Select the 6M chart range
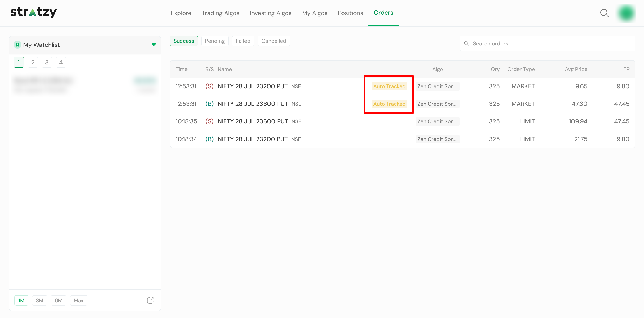Viewport: 644px width, 318px height. tap(58, 300)
